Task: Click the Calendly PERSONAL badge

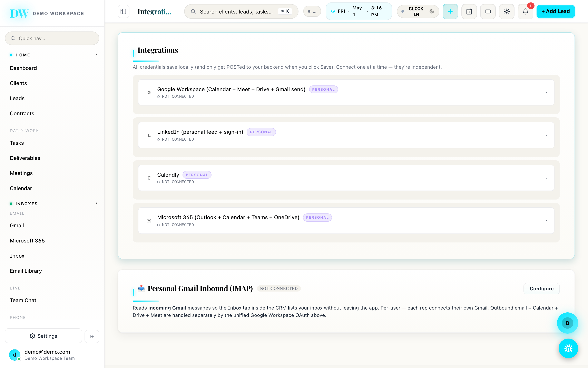Action: point(197,175)
